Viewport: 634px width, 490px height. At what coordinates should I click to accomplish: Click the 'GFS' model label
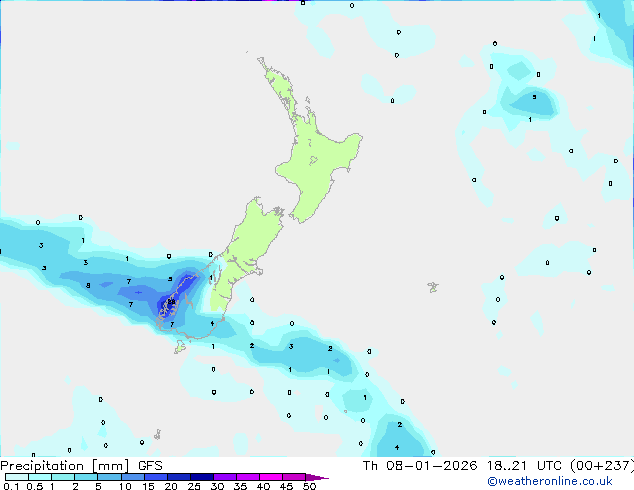(150, 466)
